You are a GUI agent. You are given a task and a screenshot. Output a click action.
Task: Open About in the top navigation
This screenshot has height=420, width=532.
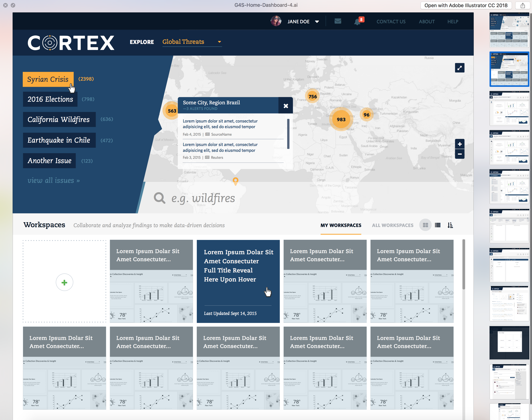pos(427,22)
